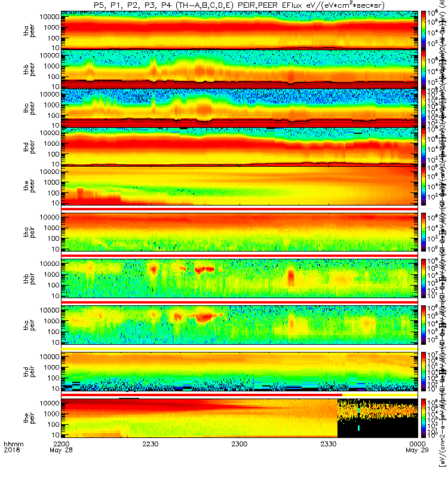
Task: Click the 2230 time axis label
Action: pos(151,444)
